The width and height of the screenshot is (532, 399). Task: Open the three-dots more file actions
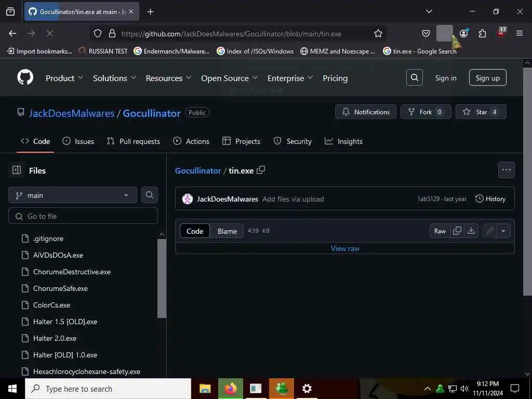coord(506,170)
